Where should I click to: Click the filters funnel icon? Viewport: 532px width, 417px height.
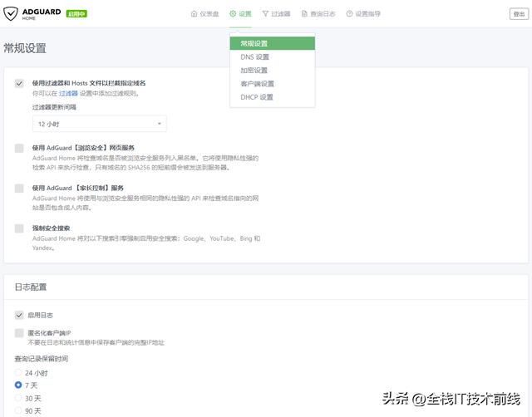click(x=265, y=14)
